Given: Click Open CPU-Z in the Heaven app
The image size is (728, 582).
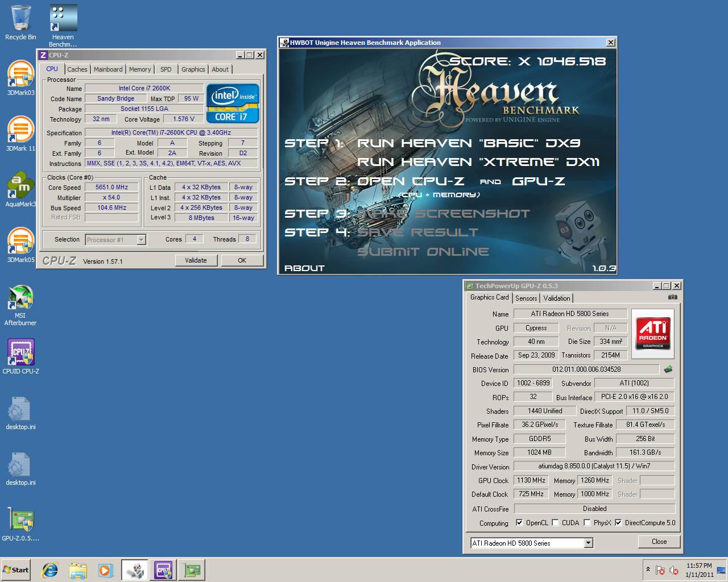Looking at the screenshot, I should (411, 181).
